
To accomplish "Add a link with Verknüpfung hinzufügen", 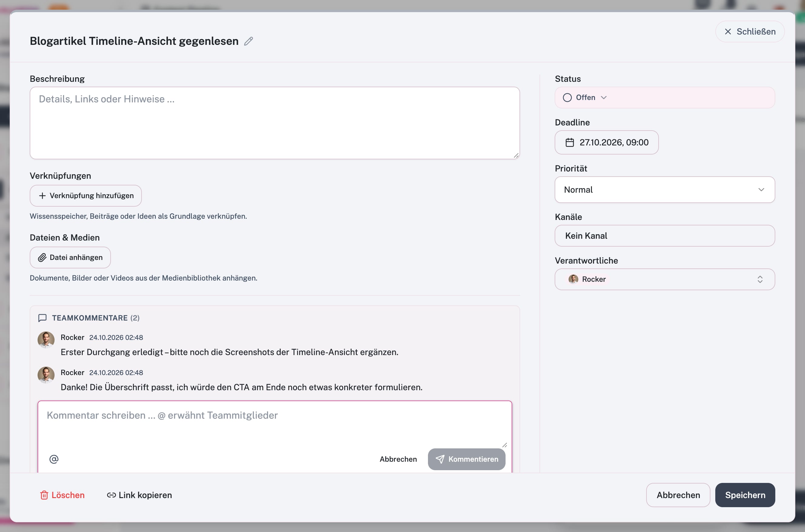I will [x=85, y=196].
